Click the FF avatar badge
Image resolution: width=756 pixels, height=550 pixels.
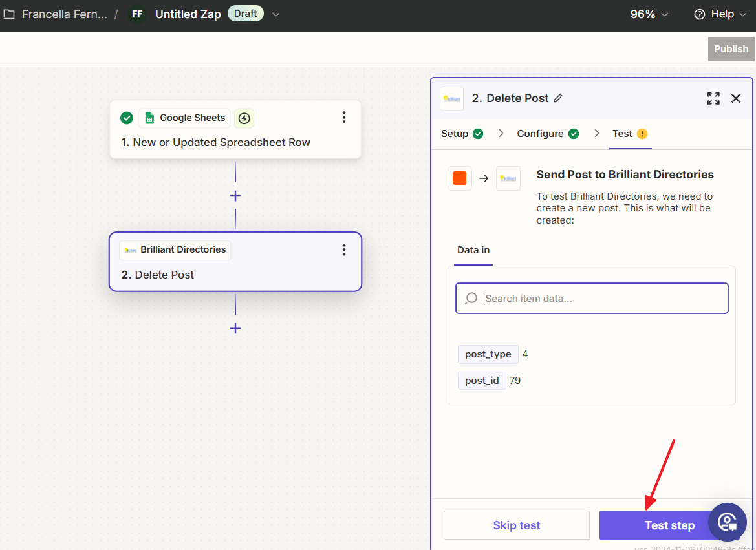[137, 14]
